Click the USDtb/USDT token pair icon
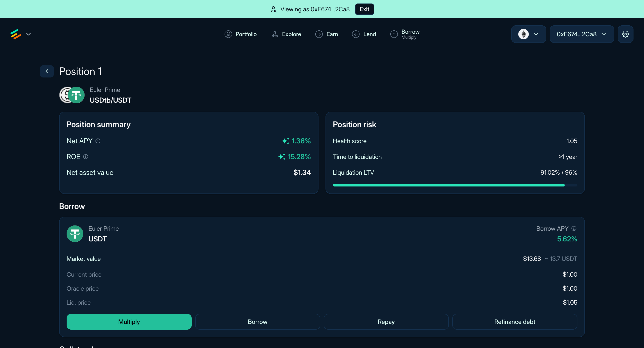Screen dimensions: 644x348 pos(72,95)
